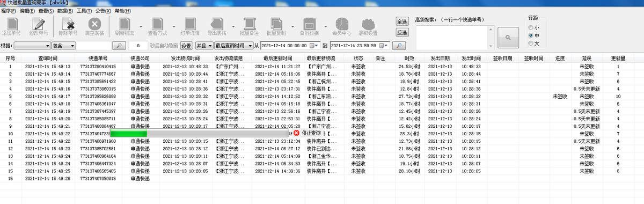Click the 删除单号 delete icon
This screenshot has height=204, width=644.
pyautogui.click(x=68, y=26)
